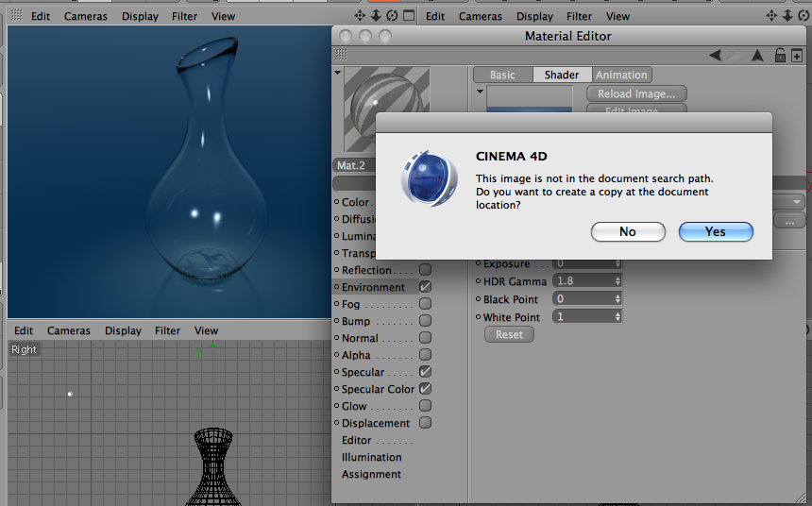Disable the Environment channel checkbox
The width and height of the screenshot is (812, 506).
pos(425,287)
